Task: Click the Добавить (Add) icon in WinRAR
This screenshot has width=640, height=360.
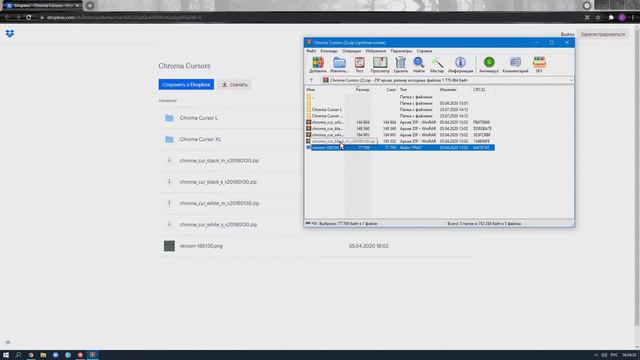Action: tap(318, 64)
